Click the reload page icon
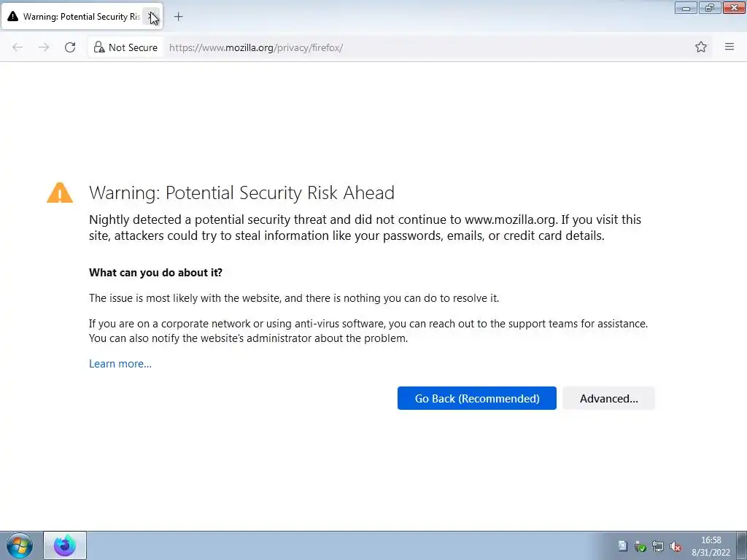This screenshot has width=747, height=560. coord(70,47)
